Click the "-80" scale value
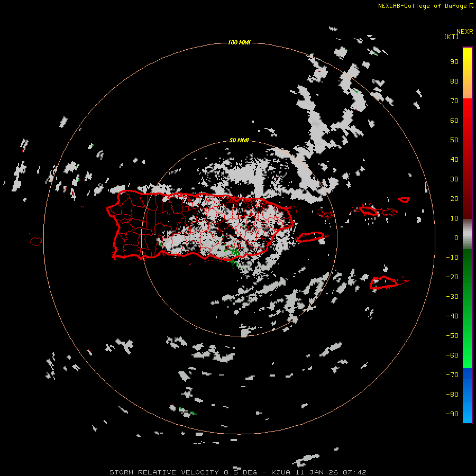Viewport: 476px width, 476px height. 452,395
